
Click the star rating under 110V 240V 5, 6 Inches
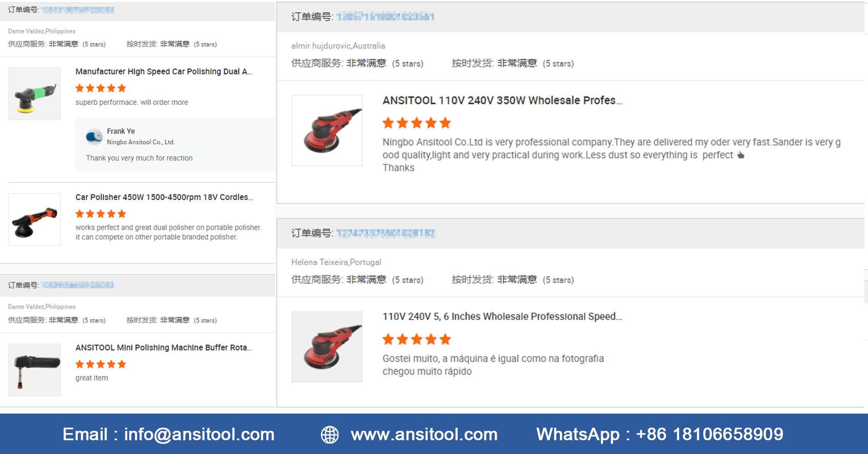pos(416,339)
